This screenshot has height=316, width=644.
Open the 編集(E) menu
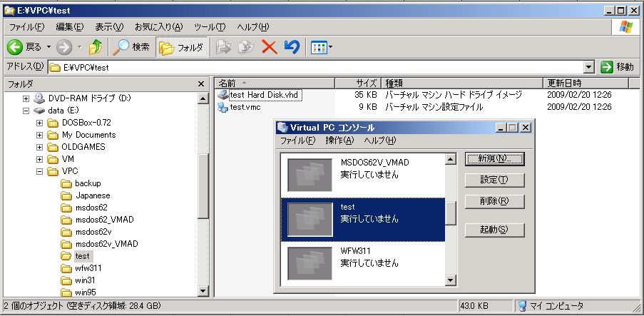(69, 27)
